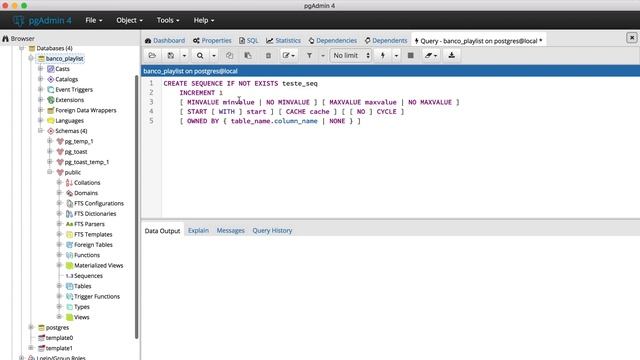
Task: Open the Object menu
Action: 129,20
